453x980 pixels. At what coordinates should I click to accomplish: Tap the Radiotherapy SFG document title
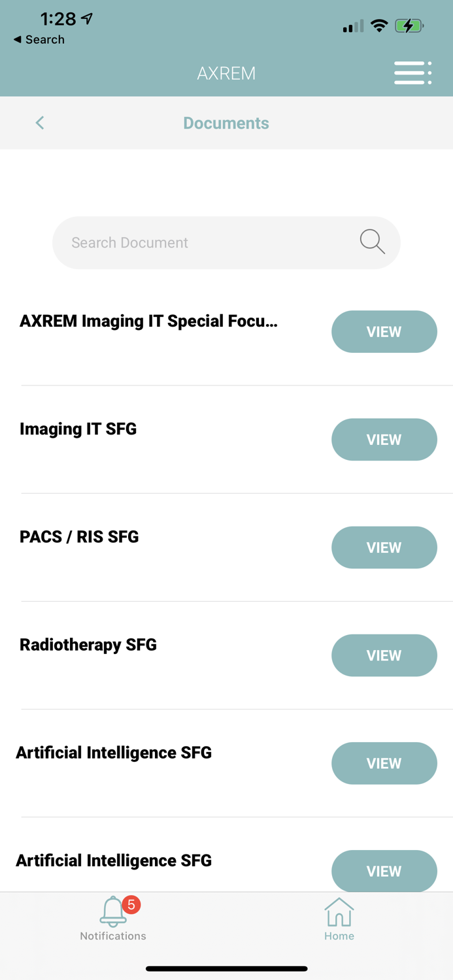tap(88, 645)
